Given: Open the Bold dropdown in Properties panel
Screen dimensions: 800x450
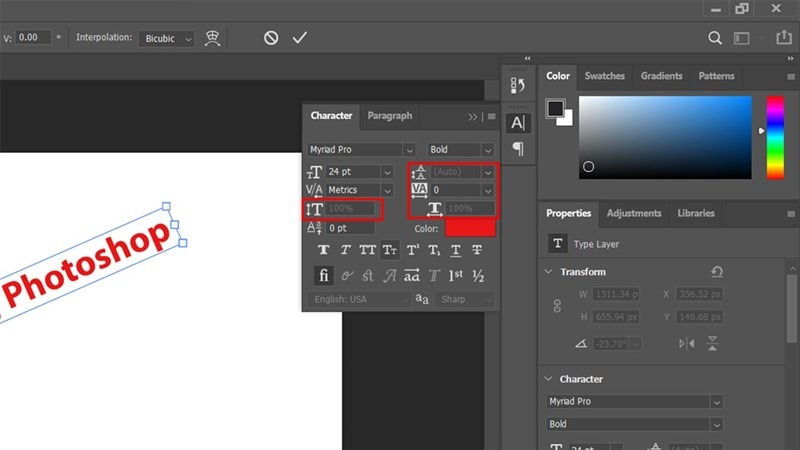Looking at the screenshot, I should 717,424.
